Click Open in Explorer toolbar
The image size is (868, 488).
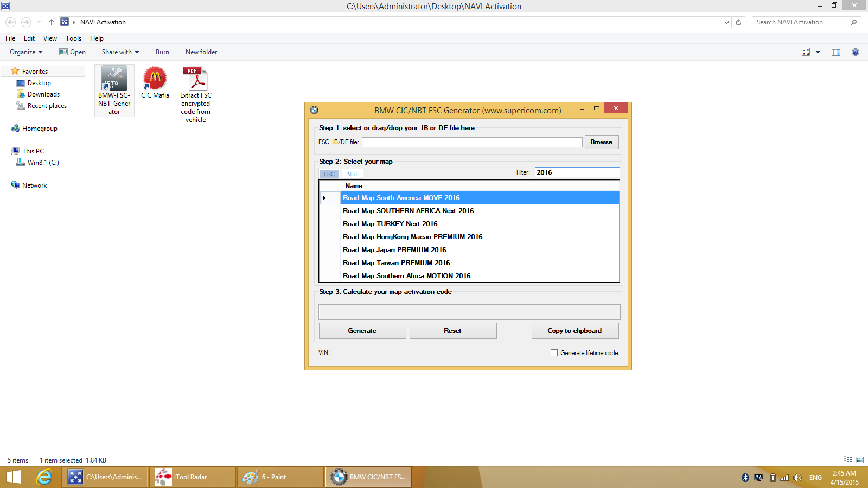(x=73, y=52)
